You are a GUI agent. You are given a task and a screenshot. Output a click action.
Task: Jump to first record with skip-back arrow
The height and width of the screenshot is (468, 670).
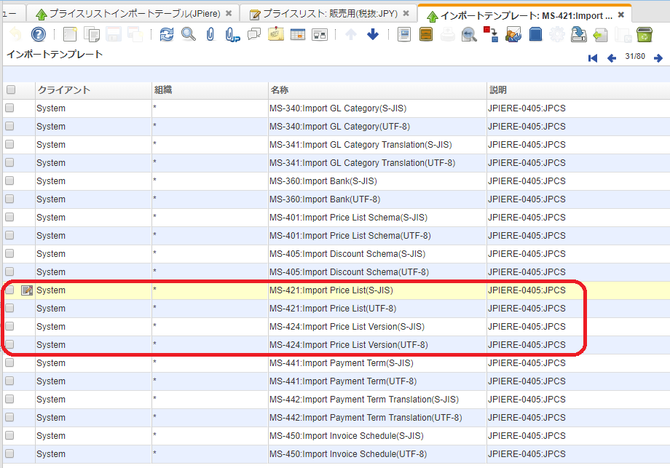593,58
